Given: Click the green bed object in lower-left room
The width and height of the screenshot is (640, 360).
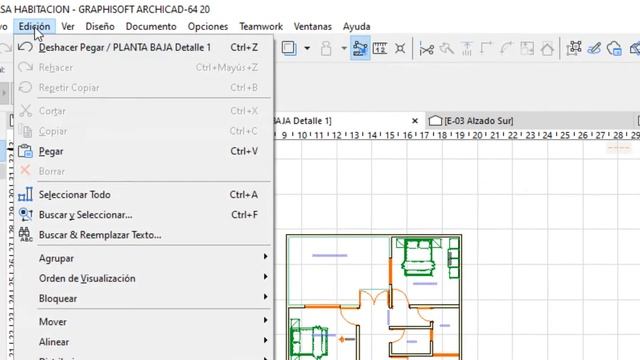Looking at the screenshot, I should click(309, 341).
